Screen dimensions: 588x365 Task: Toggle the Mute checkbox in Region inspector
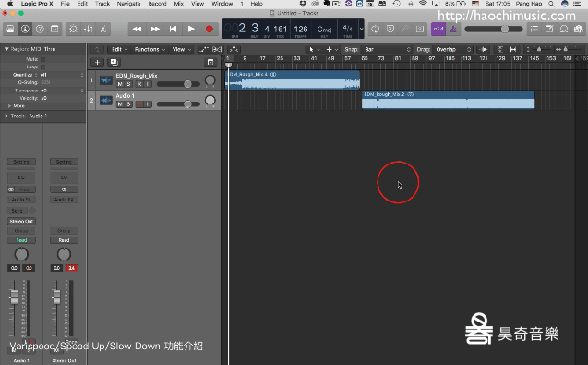pyautogui.click(x=42, y=59)
